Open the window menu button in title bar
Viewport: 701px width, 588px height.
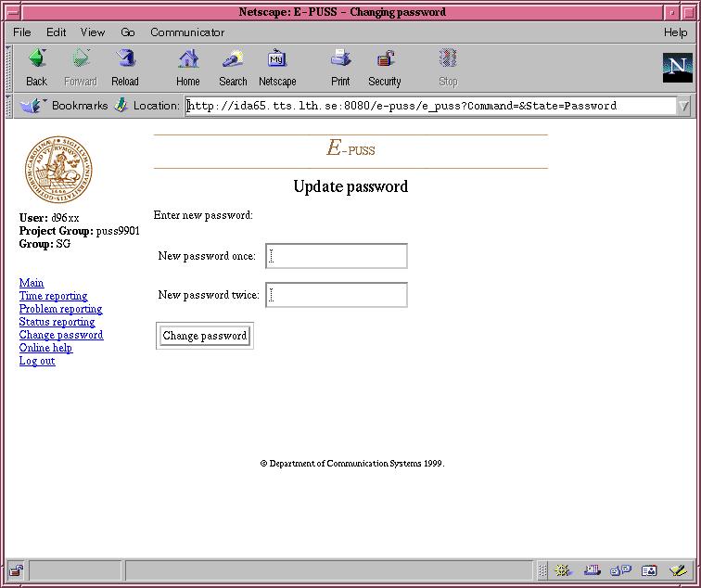(13, 12)
